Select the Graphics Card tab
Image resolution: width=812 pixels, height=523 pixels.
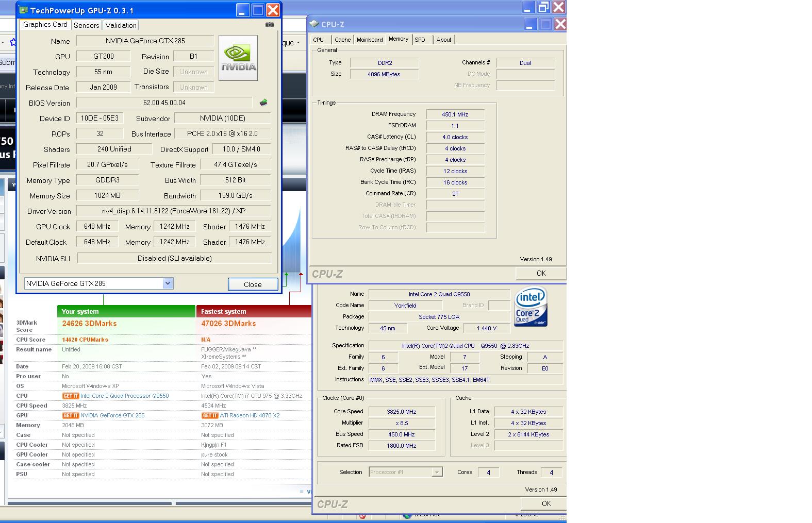(x=45, y=24)
